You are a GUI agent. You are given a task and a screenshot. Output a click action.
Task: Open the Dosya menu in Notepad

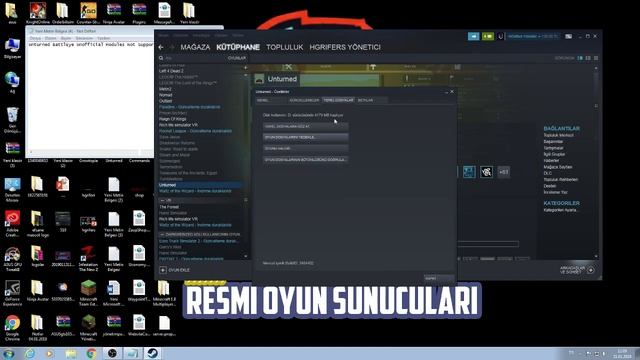click(x=34, y=38)
